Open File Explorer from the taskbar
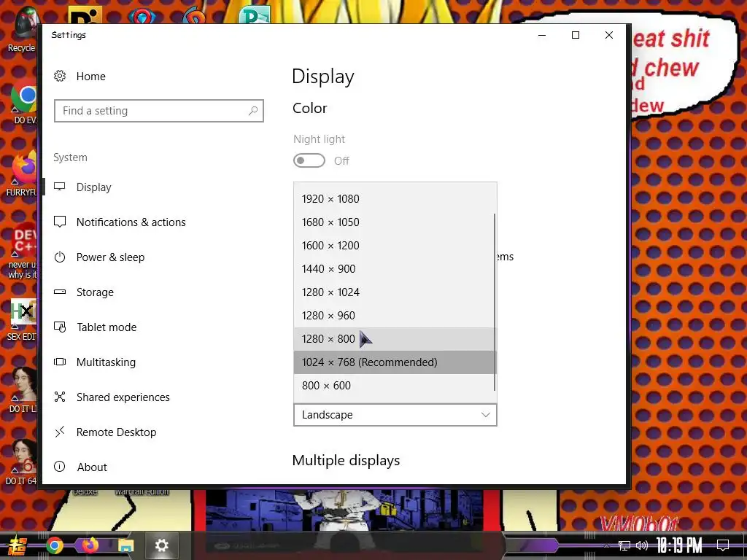Screen dimensions: 747x560 [x=125, y=545]
